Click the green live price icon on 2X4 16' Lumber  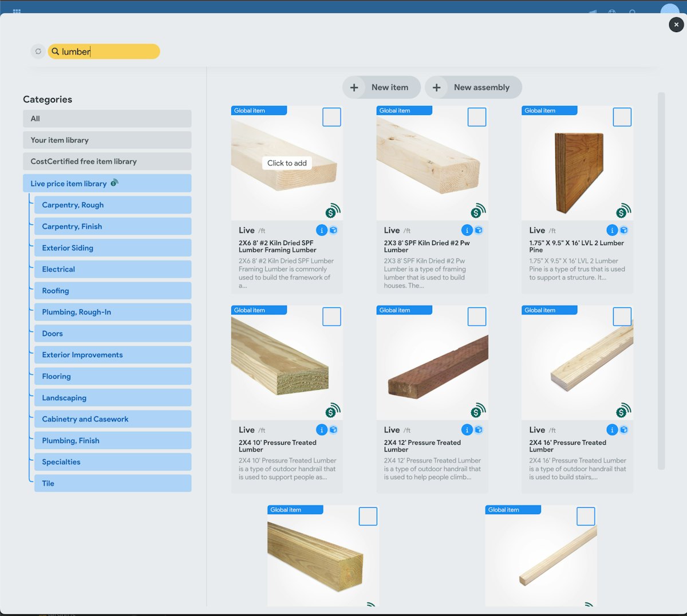tap(622, 410)
